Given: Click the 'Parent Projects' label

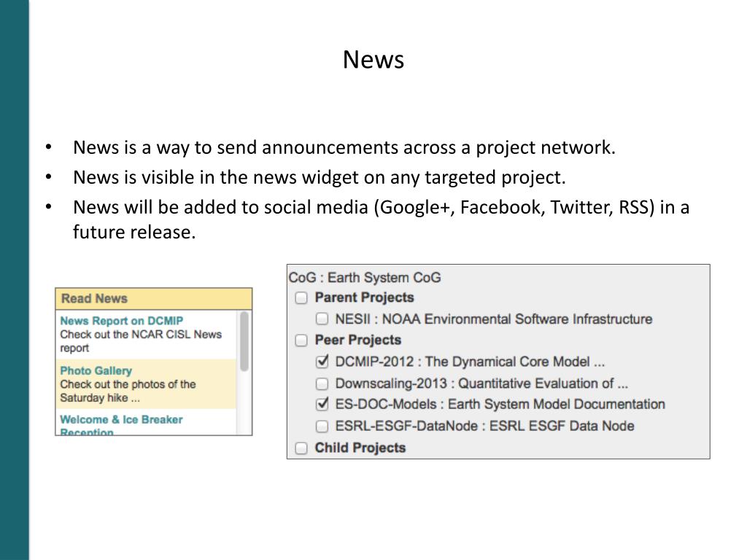Looking at the screenshot, I should (365, 297).
